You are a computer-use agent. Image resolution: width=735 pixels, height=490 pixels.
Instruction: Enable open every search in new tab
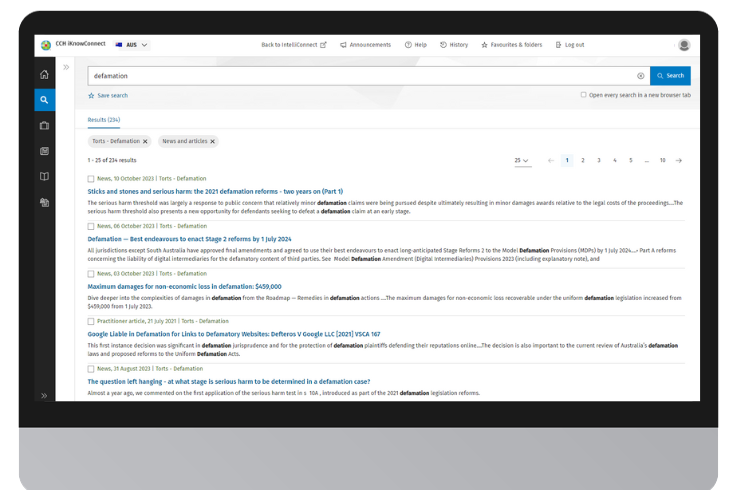coord(584,95)
